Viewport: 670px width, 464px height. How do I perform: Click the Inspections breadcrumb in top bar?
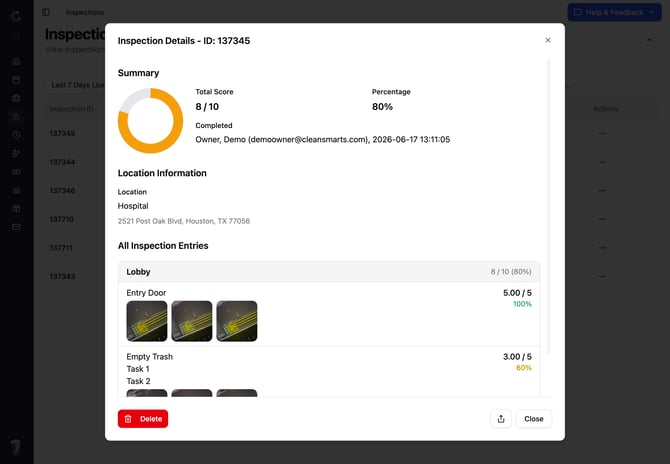[85, 12]
